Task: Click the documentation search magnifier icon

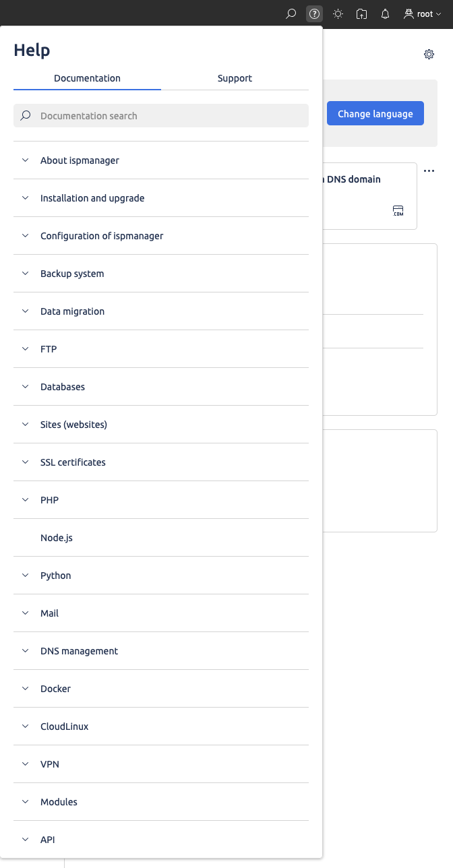Action: click(x=26, y=116)
